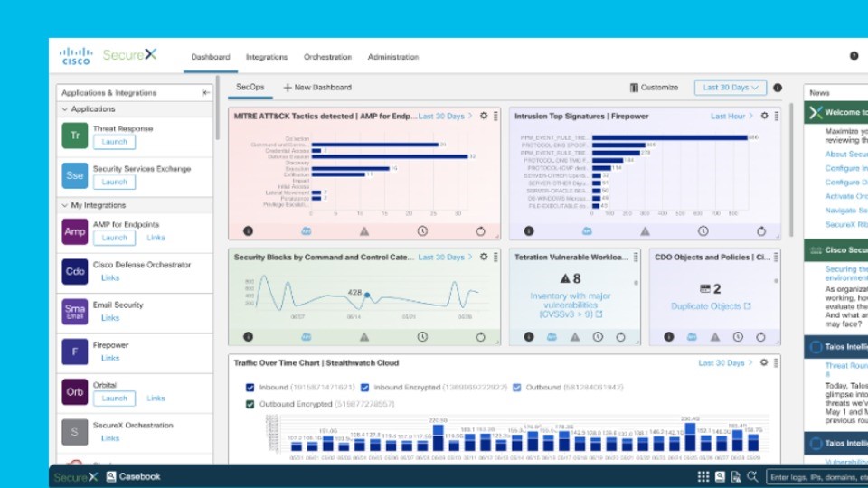Screen dimensions: 868x488
Task: Open settings gear on Intrusion Top Signatures tile
Action: 765,116
